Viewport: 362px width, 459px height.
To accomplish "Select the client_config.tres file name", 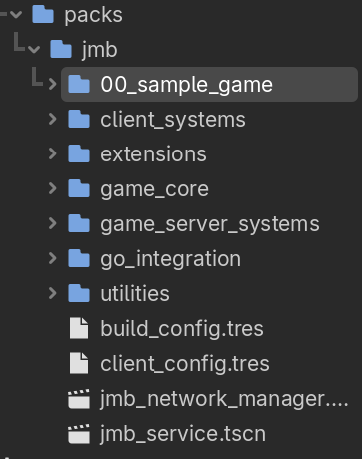I will [185, 364].
